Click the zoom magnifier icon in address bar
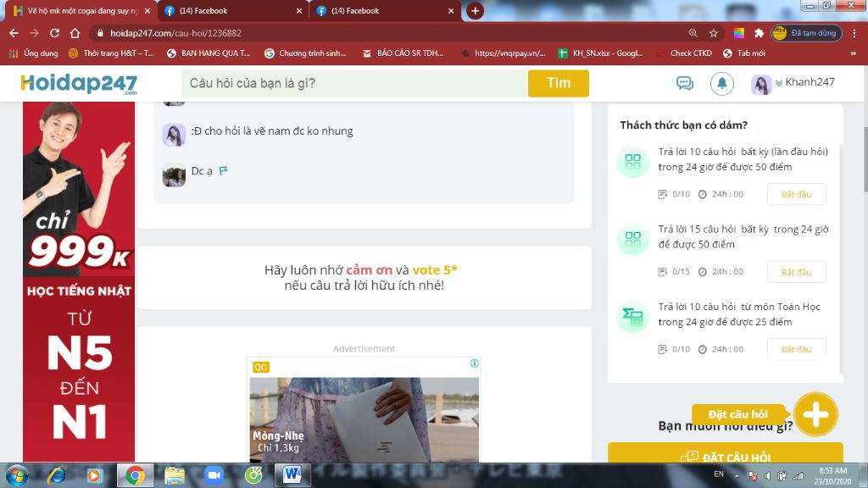868x488 pixels. tap(693, 33)
